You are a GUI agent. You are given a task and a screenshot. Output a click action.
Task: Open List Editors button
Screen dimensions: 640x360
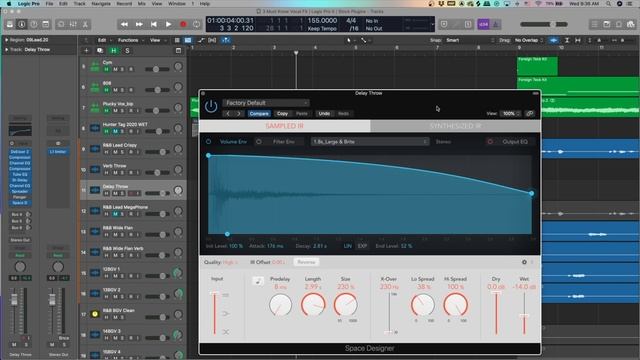(595, 24)
